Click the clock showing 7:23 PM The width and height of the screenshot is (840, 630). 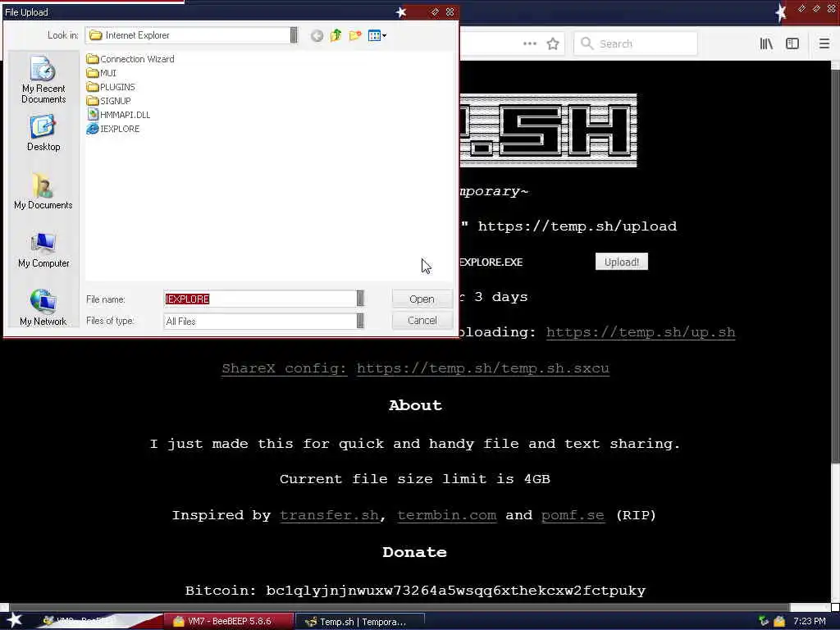tap(810, 622)
